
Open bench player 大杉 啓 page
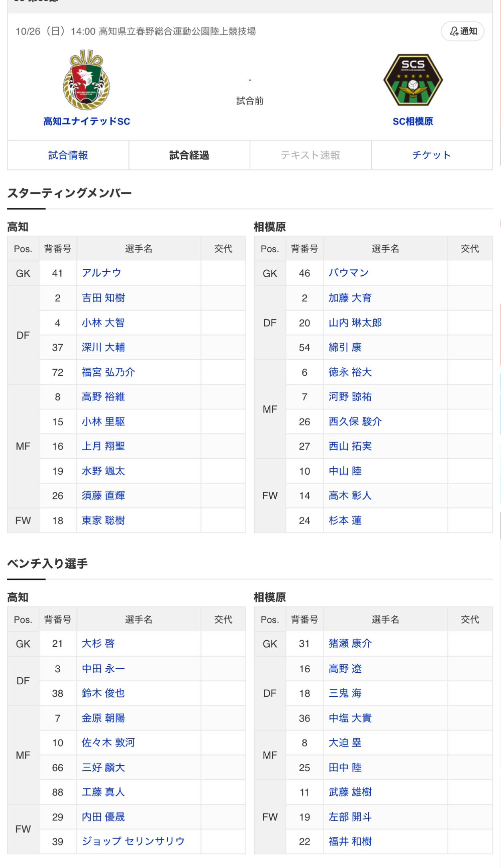click(98, 643)
